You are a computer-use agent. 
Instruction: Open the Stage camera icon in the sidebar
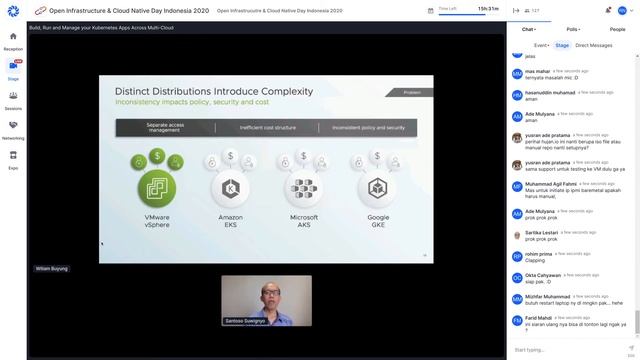point(13,66)
